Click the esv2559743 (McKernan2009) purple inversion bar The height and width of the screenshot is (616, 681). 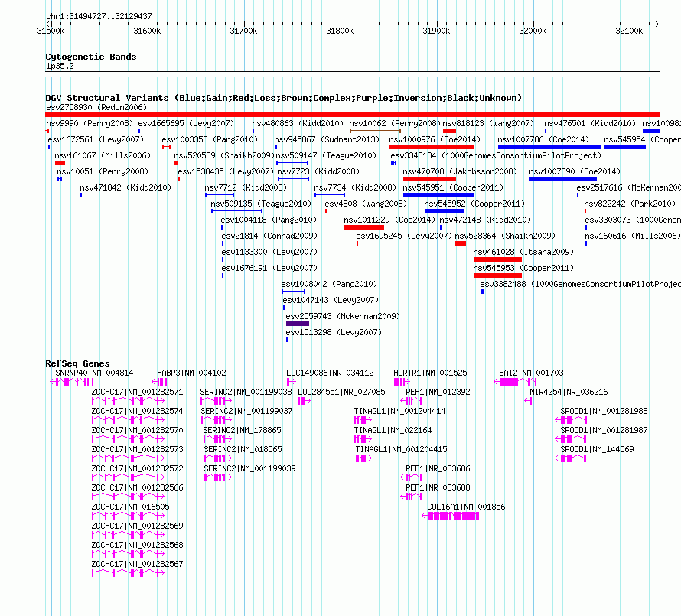298,324
